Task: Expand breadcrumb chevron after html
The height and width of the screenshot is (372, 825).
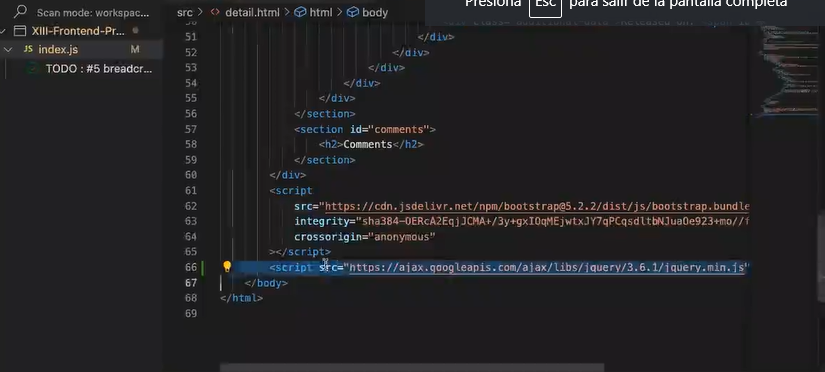Action: 339,12
